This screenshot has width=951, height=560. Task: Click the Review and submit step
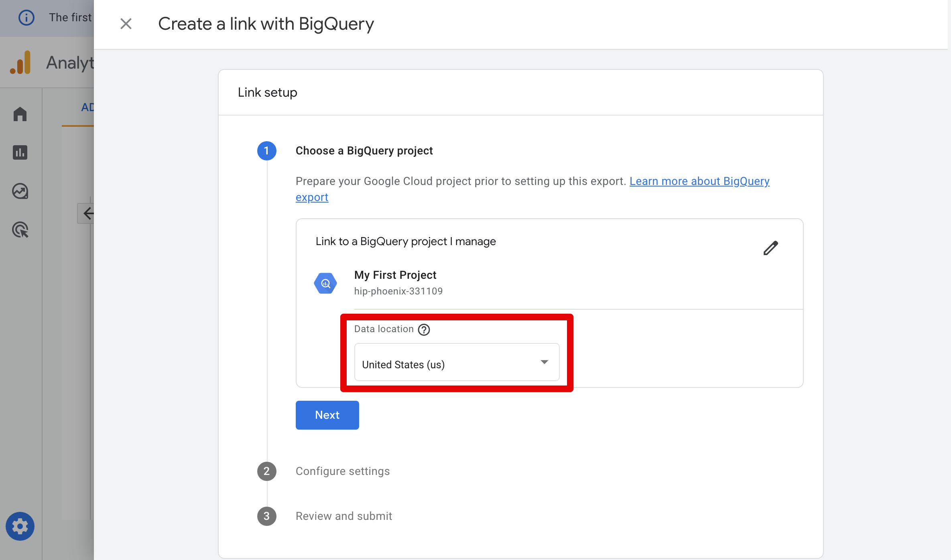(x=343, y=516)
